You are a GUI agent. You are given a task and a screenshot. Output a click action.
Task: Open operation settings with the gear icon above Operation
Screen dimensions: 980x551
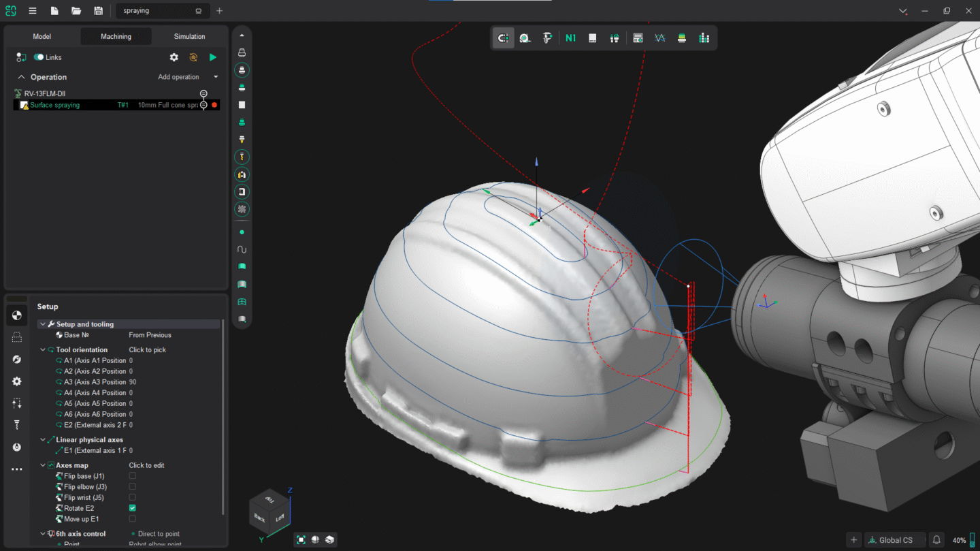(174, 57)
